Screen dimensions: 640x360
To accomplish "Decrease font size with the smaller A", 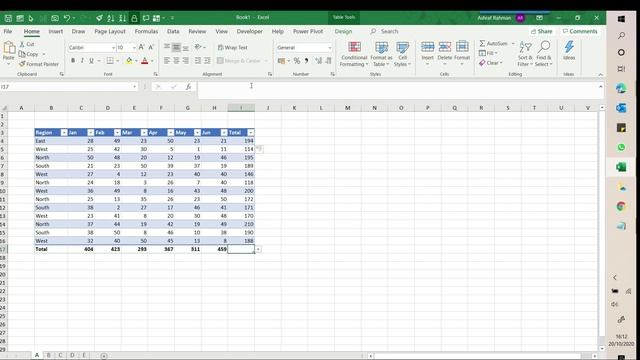I will click(151, 47).
